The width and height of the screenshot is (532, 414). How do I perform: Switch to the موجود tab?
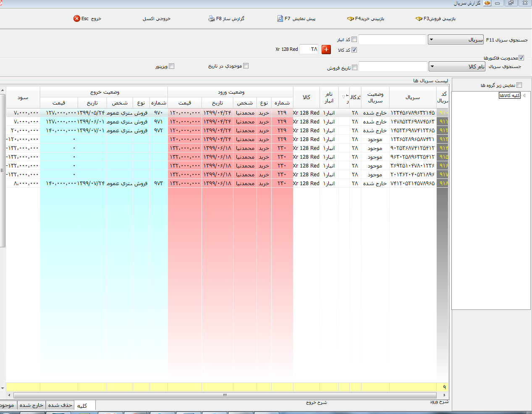[8, 405]
